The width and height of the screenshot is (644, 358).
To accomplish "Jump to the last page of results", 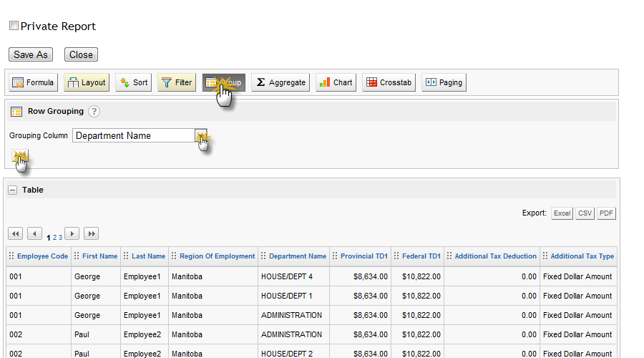I will 91,234.
